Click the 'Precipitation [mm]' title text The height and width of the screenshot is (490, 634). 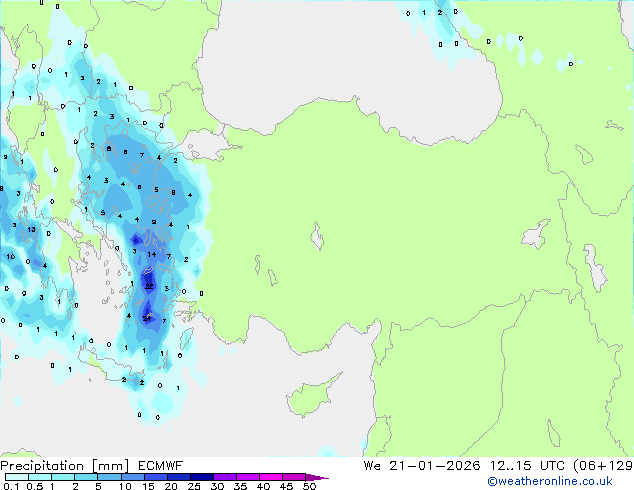(65, 466)
